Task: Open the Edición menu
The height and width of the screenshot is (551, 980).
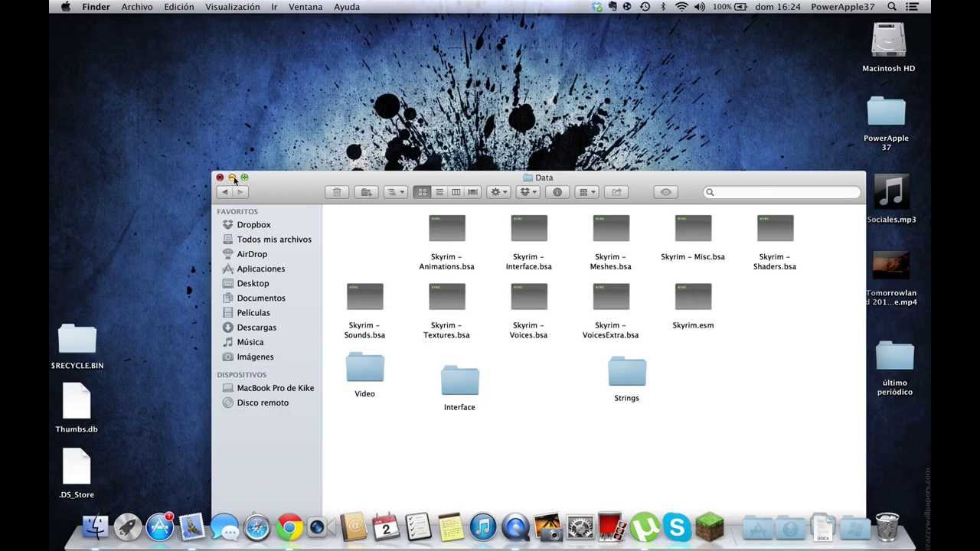Action: (x=179, y=7)
